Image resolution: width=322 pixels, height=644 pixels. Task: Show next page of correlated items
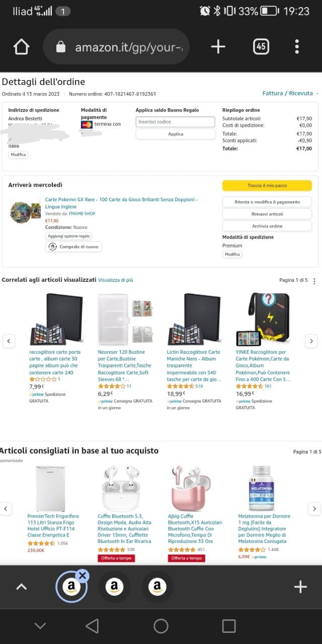(x=311, y=341)
